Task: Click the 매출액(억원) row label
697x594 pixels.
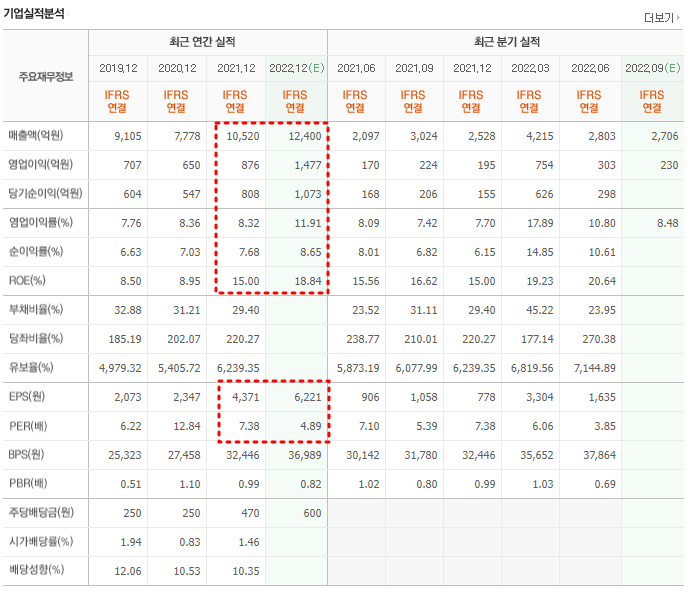Action: pyautogui.click(x=36, y=135)
